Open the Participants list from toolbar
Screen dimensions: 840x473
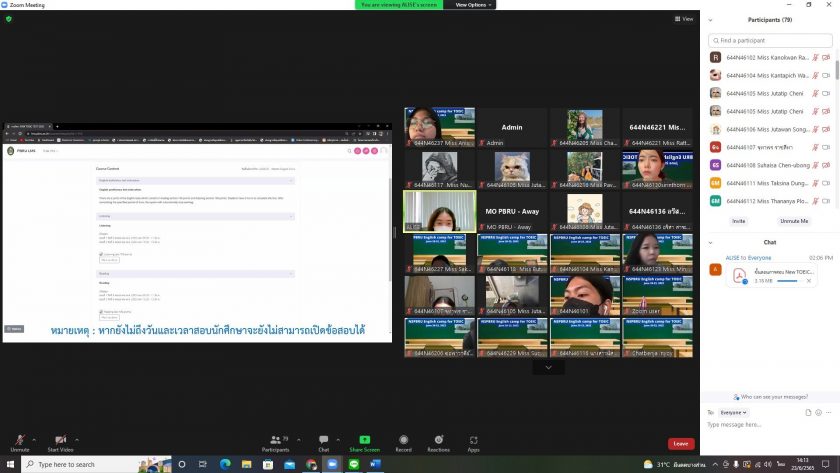pyautogui.click(x=275, y=443)
